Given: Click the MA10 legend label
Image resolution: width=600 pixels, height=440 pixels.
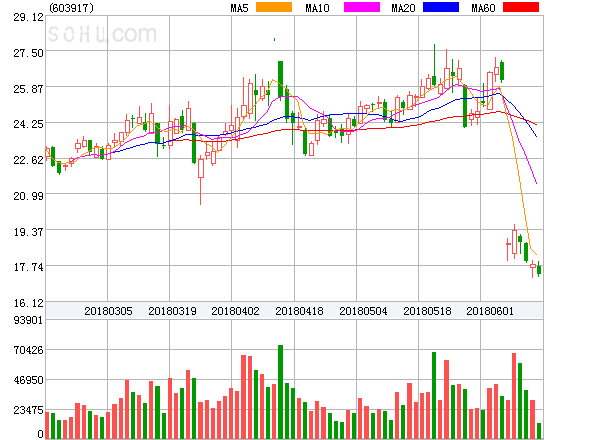Looking at the screenshot, I should tap(317, 8).
